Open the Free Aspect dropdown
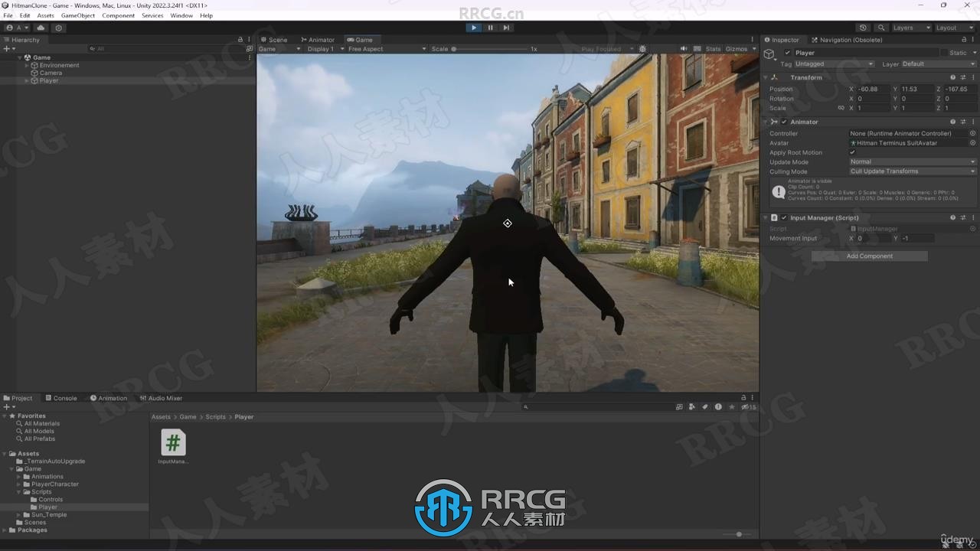 [x=387, y=49]
